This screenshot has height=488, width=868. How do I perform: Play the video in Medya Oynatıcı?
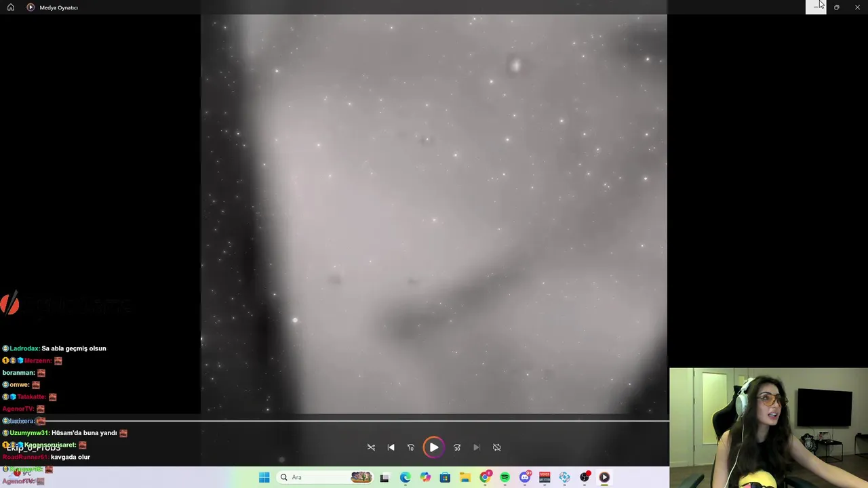tap(433, 447)
